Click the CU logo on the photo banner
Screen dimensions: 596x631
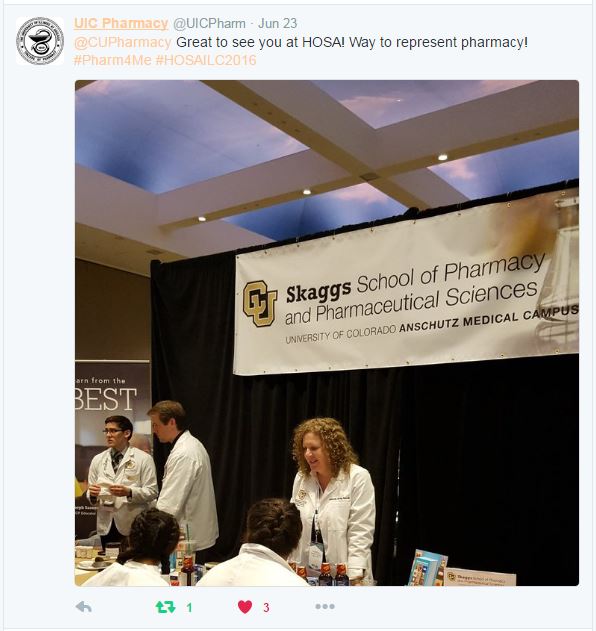(260, 303)
